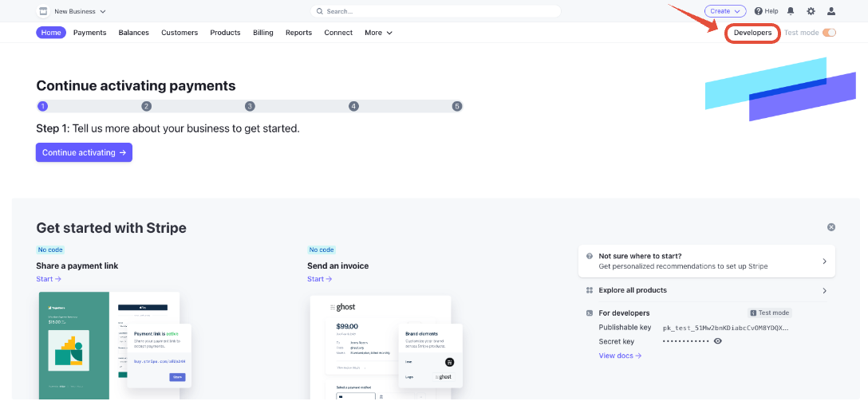This screenshot has width=868, height=409.
Task: Open the Developers section
Action: point(752,33)
